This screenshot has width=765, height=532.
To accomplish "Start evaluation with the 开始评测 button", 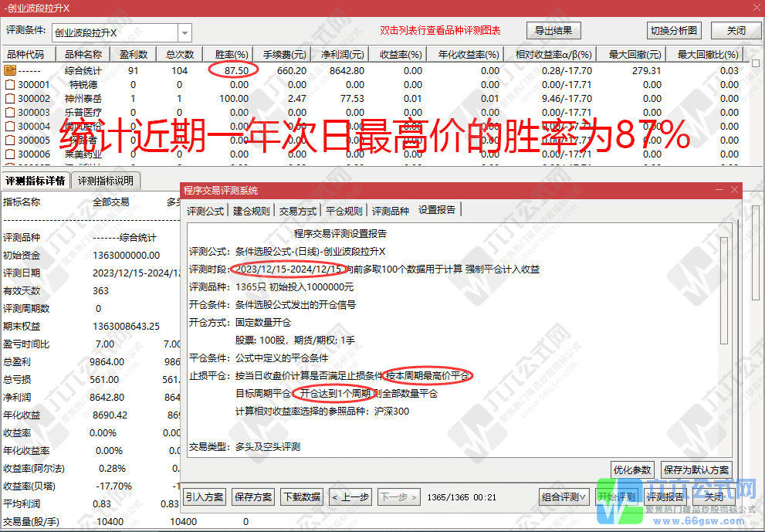I will [618, 497].
